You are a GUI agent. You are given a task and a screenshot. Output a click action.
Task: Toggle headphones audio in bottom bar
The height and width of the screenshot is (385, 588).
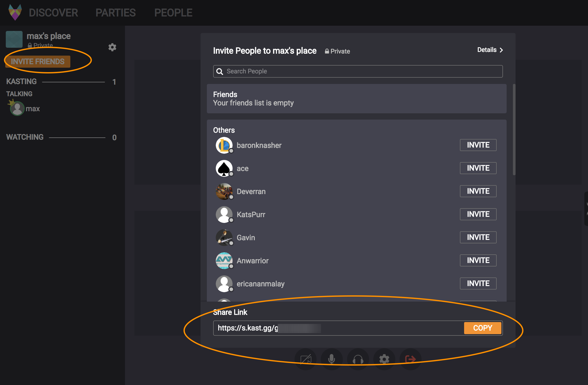point(358,359)
